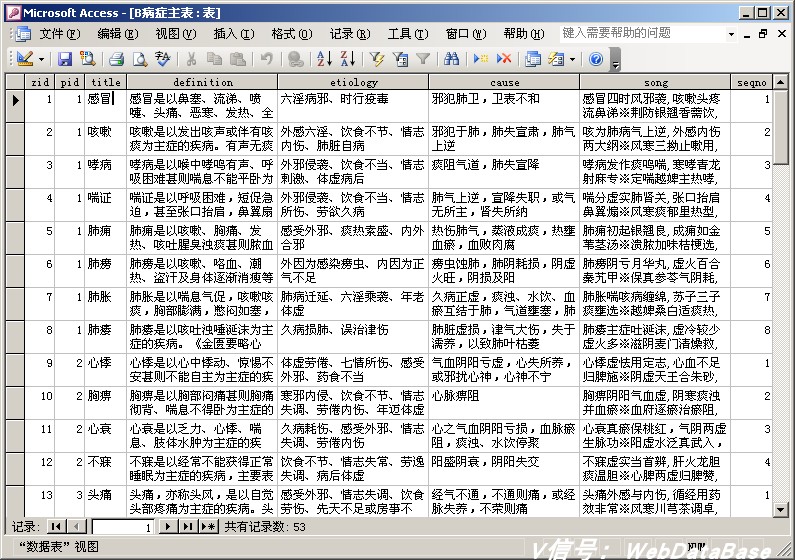Click the row selector for record 1 感冒

[15, 106]
